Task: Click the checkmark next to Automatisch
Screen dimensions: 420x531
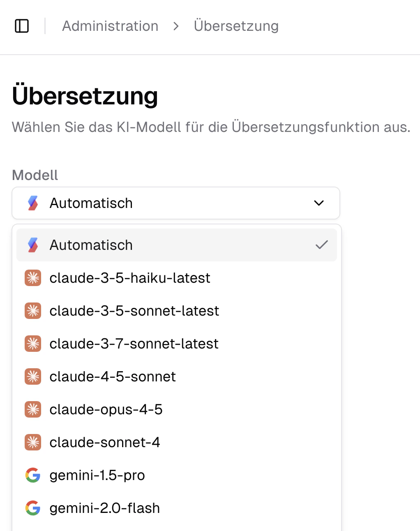Action: [x=322, y=245]
